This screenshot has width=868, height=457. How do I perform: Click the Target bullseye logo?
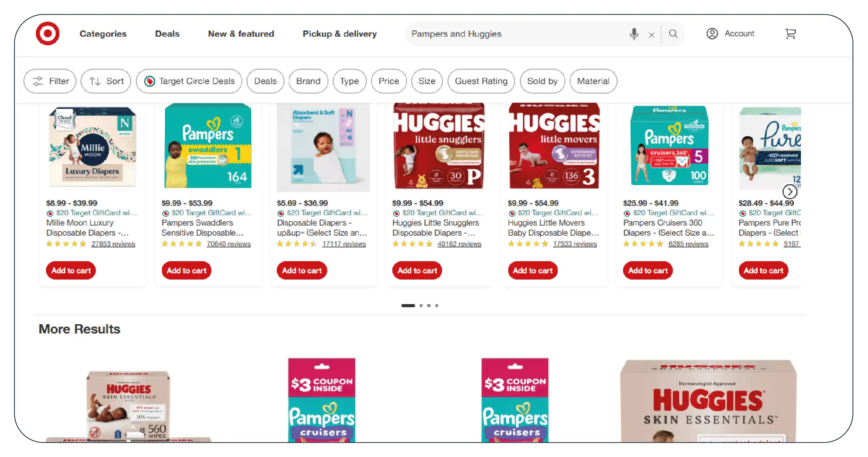tap(47, 34)
